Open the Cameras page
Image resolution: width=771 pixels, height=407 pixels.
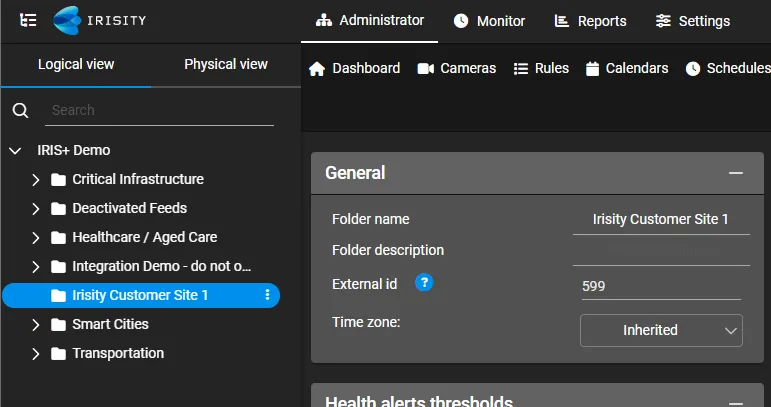[456, 68]
